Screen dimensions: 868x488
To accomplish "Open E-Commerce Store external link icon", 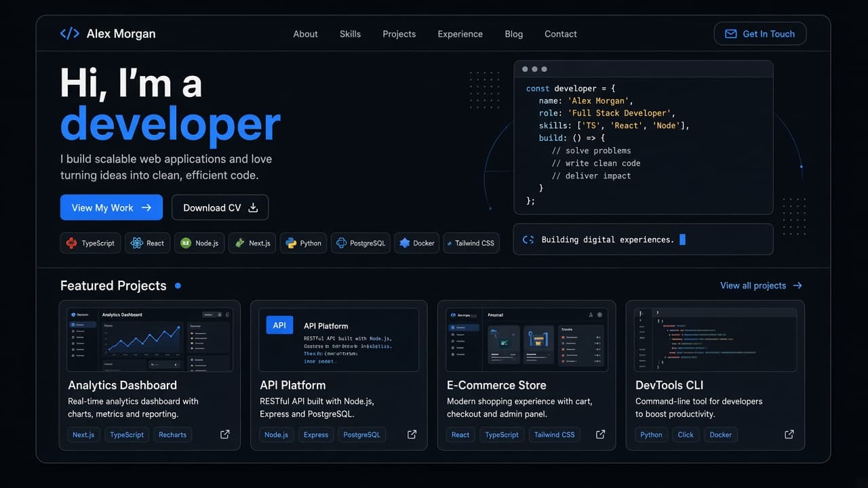I will (x=600, y=434).
